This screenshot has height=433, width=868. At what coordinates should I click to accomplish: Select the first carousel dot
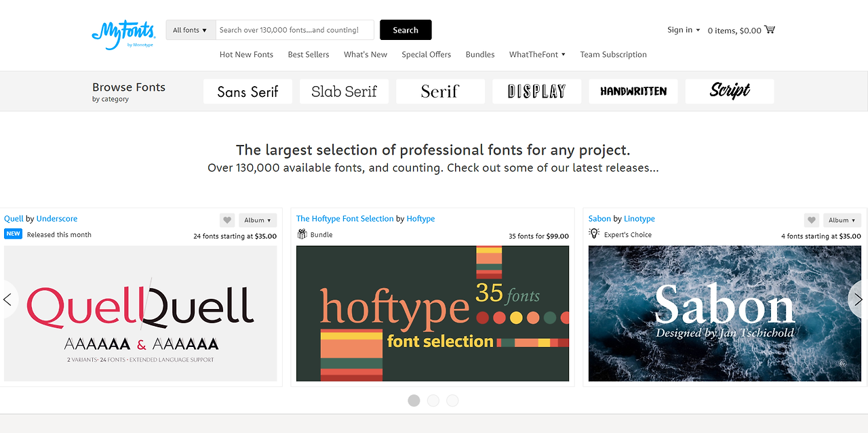pos(414,400)
